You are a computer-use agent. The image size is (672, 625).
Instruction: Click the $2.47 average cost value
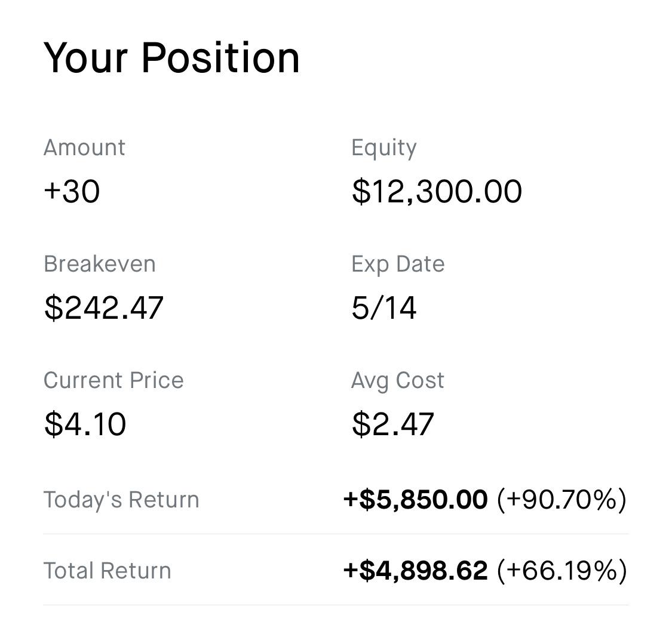392,424
